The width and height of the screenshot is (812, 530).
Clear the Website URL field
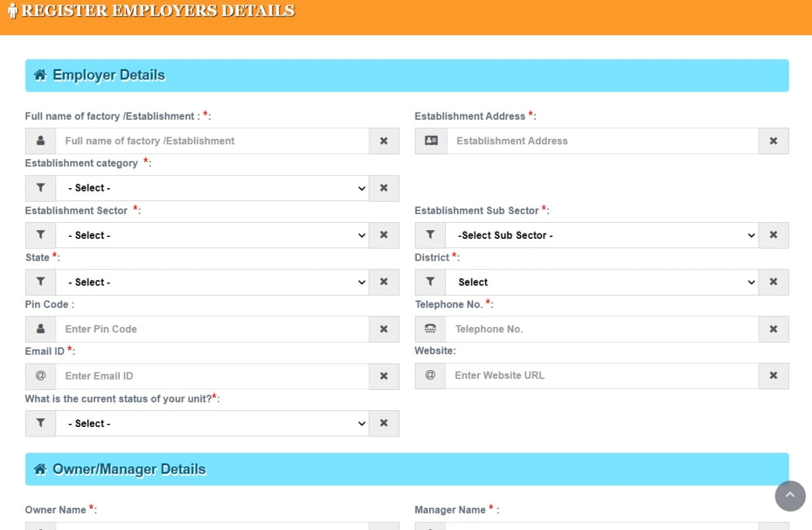(773, 376)
